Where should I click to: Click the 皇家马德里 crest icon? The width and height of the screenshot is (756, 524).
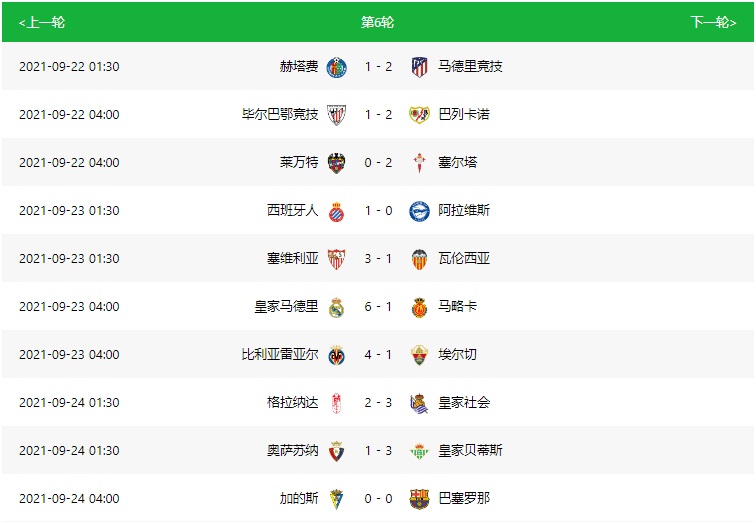coord(337,307)
